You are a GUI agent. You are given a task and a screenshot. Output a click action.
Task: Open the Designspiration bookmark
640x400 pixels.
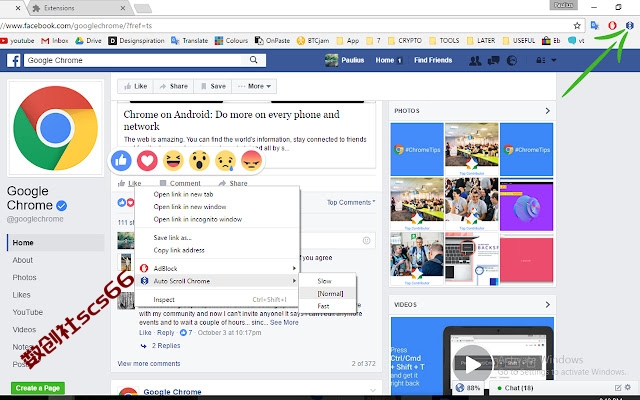tap(136, 41)
